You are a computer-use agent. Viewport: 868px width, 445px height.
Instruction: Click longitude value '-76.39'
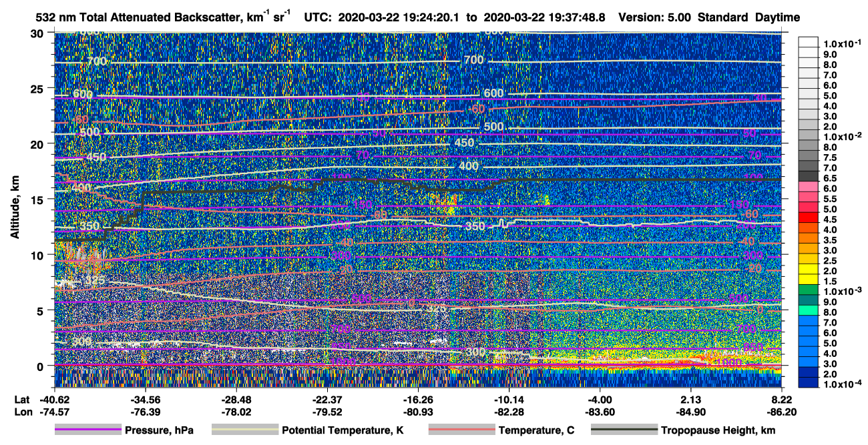pos(145,412)
